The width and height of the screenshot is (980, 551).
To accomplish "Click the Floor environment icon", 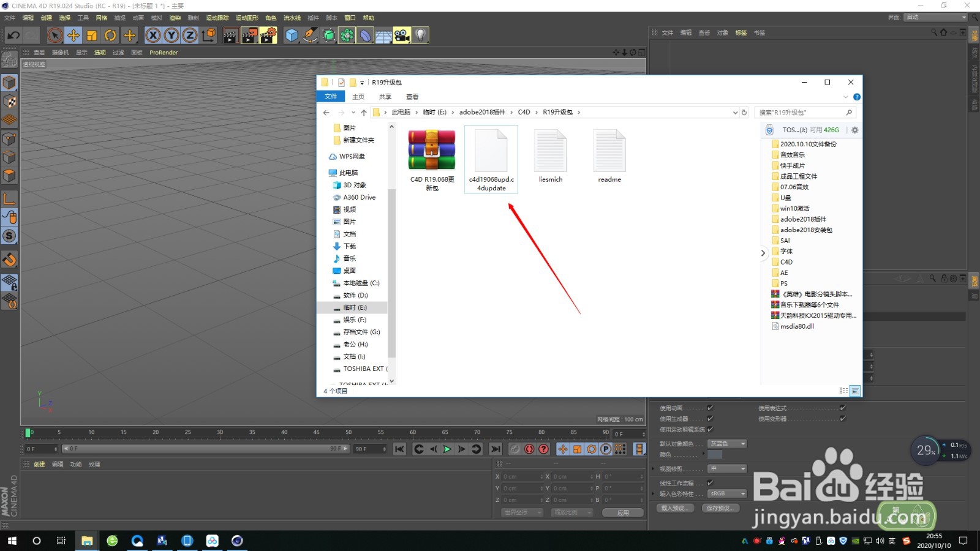I will pyautogui.click(x=383, y=36).
